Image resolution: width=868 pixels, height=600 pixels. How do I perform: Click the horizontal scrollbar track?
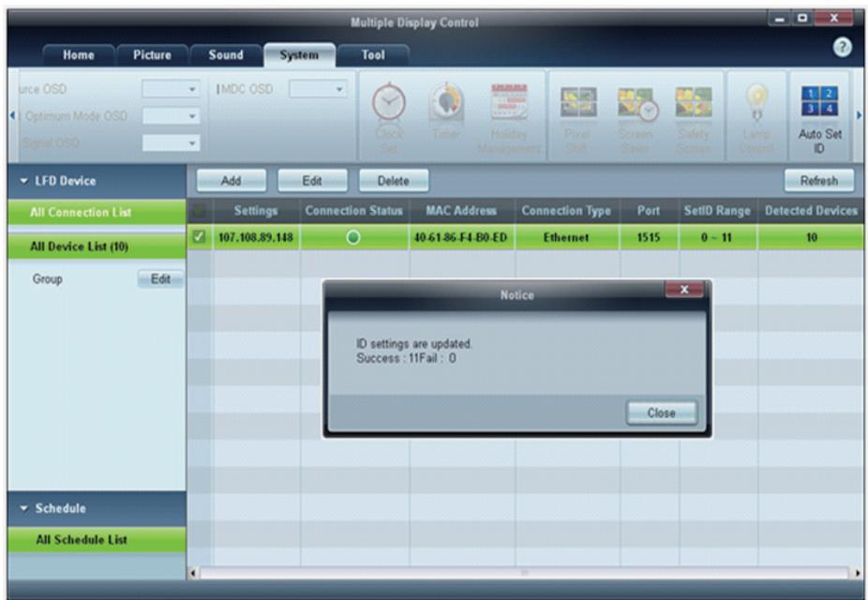[x=524, y=573]
